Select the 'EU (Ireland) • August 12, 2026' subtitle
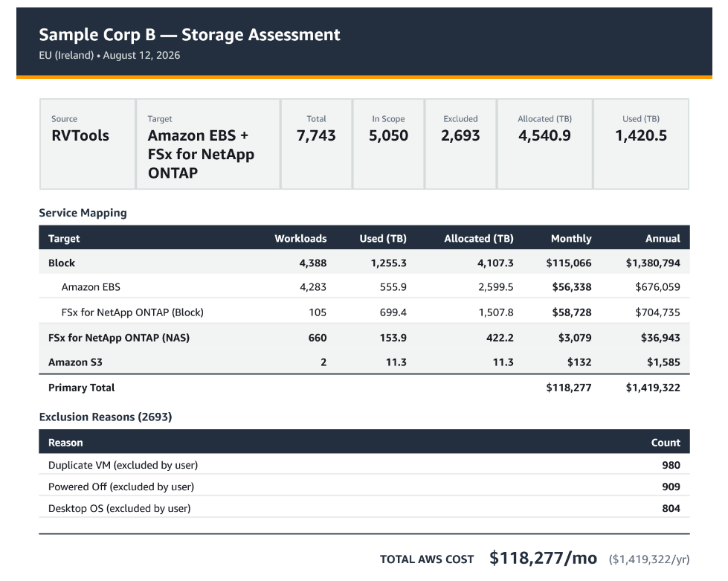728x581 pixels. click(109, 55)
